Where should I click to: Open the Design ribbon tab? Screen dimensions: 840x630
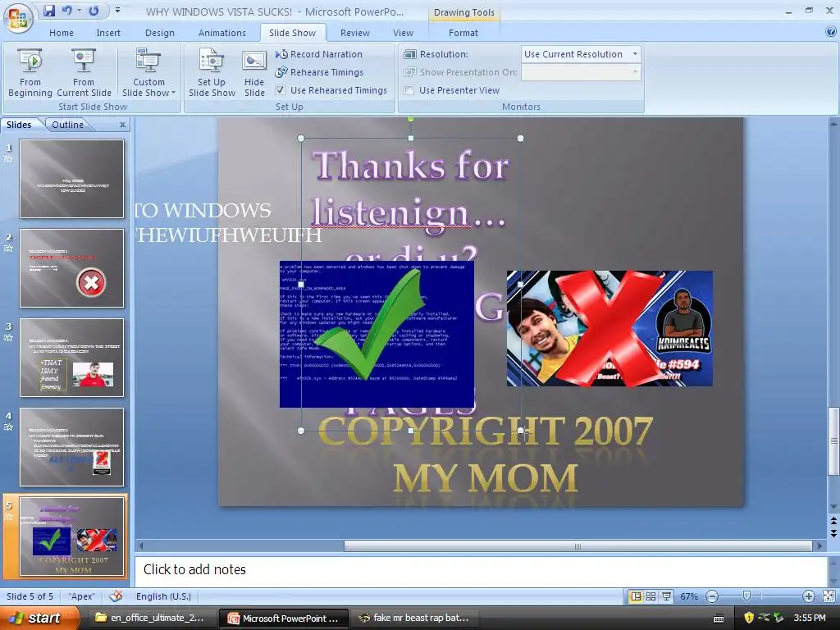pyautogui.click(x=160, y=33)
